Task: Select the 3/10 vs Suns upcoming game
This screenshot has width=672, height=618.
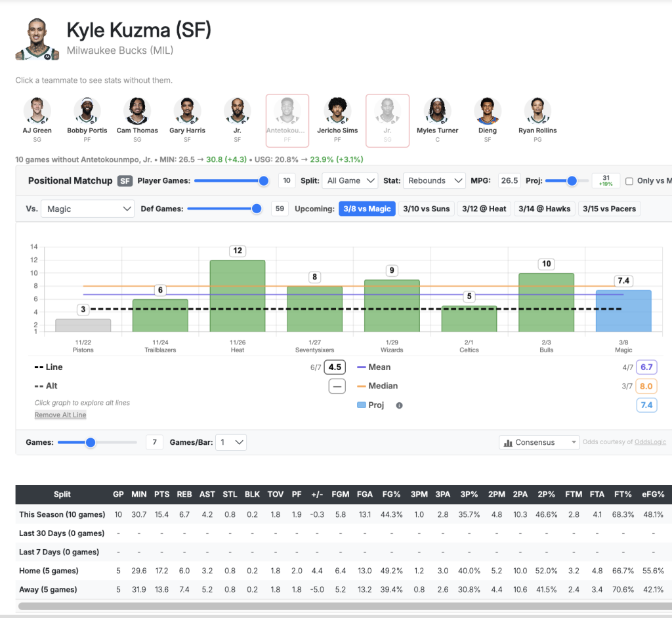Action: pyautogui.click(x=426, y=209)
